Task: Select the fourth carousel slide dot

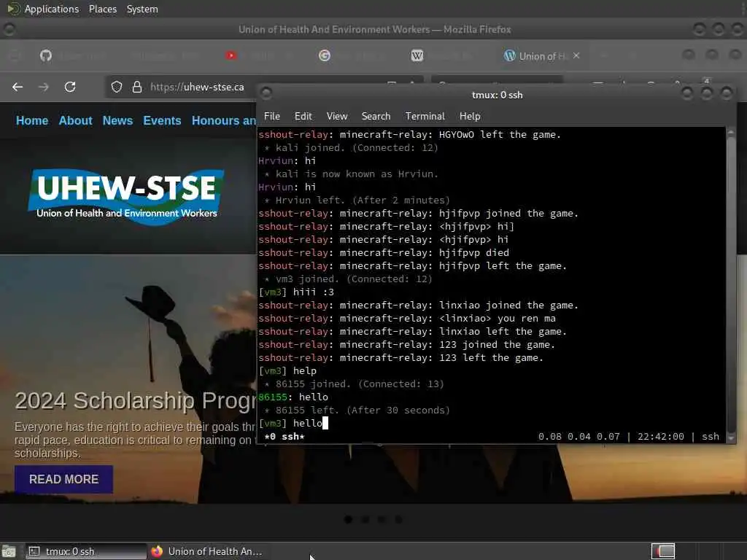Action: click(398, 519)
